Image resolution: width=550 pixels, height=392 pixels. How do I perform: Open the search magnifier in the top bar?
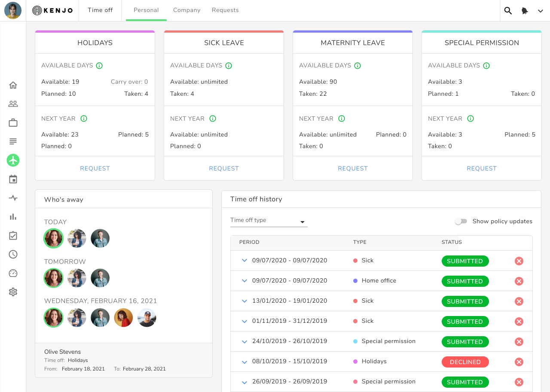coord(508,10)
